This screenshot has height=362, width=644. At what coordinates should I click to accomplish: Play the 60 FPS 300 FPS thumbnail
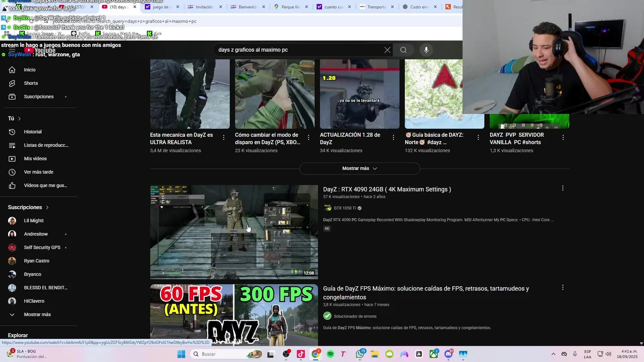tap(234, 314)
